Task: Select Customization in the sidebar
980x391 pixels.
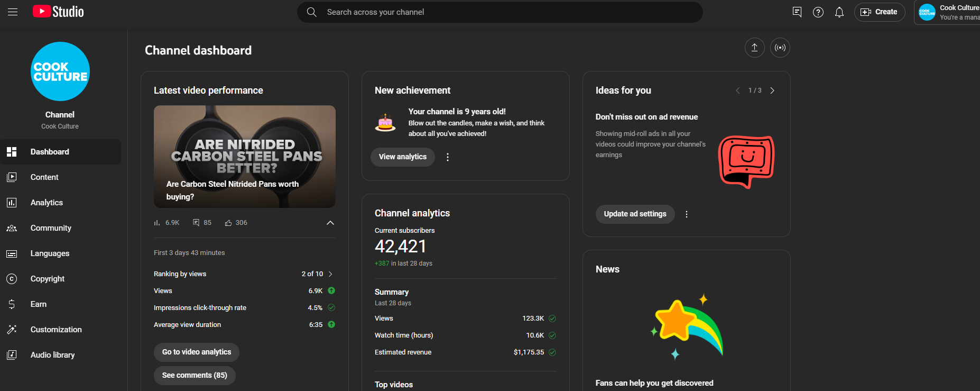Action: click(x=60, y=330)
